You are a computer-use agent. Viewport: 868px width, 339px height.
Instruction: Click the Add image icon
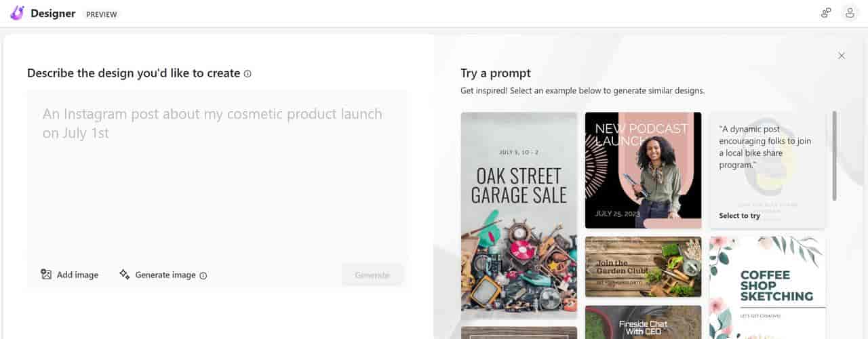pos(46,275)
